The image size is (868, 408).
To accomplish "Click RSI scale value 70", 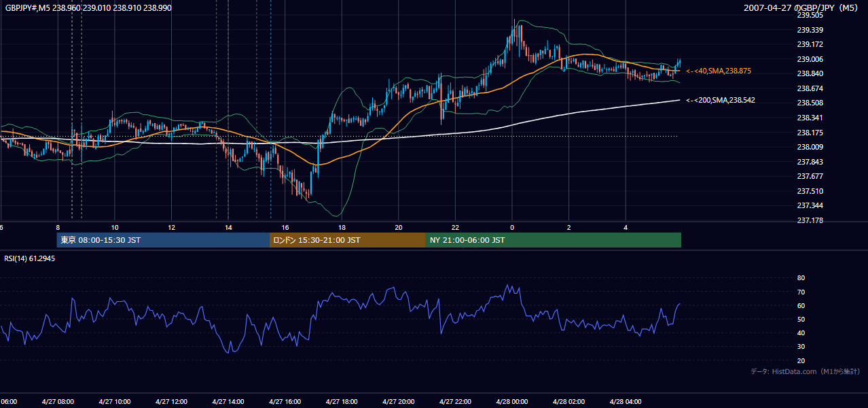I will point(801,292).
